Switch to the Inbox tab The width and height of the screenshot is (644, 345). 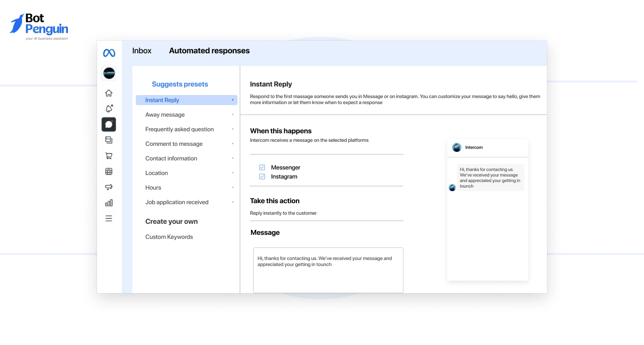tap(141, 50)
